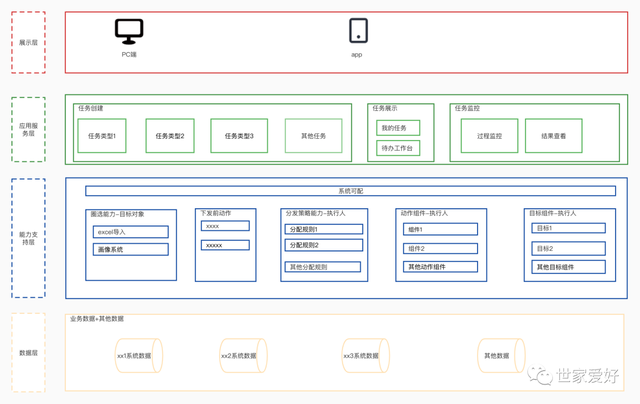640x404 pixels.
Task: Select the 其他任务 box
Action: [313, 136]
